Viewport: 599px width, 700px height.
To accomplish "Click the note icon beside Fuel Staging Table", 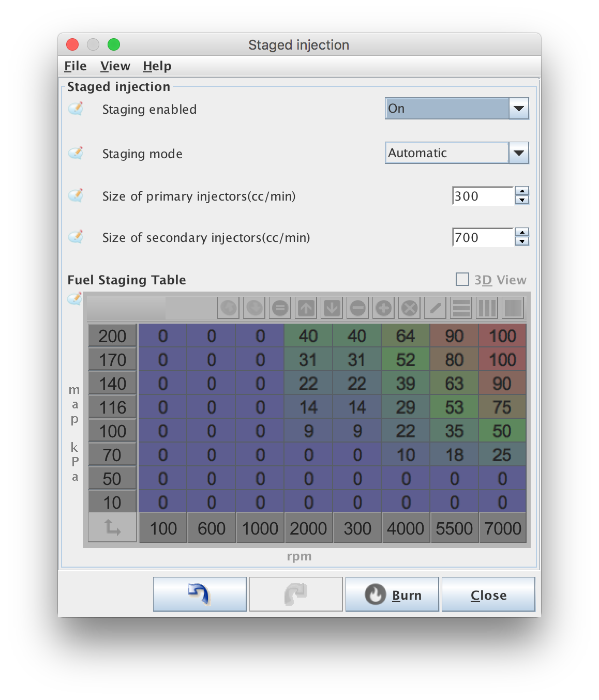I will [x=75, y=299].
